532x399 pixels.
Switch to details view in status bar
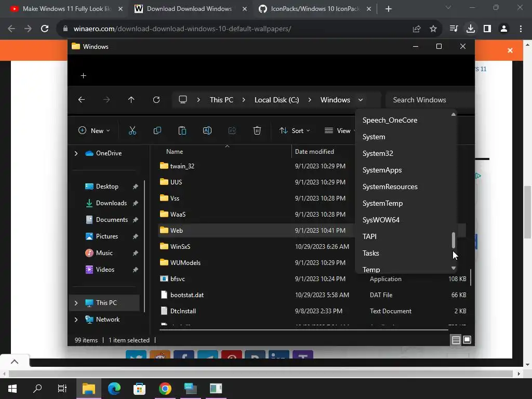click(x=456, y=340)
